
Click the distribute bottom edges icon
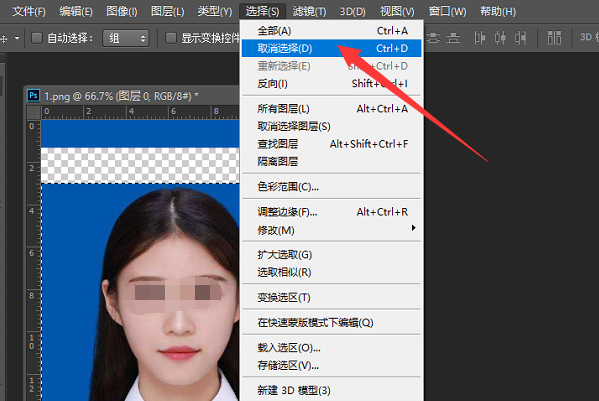[453, 38]
